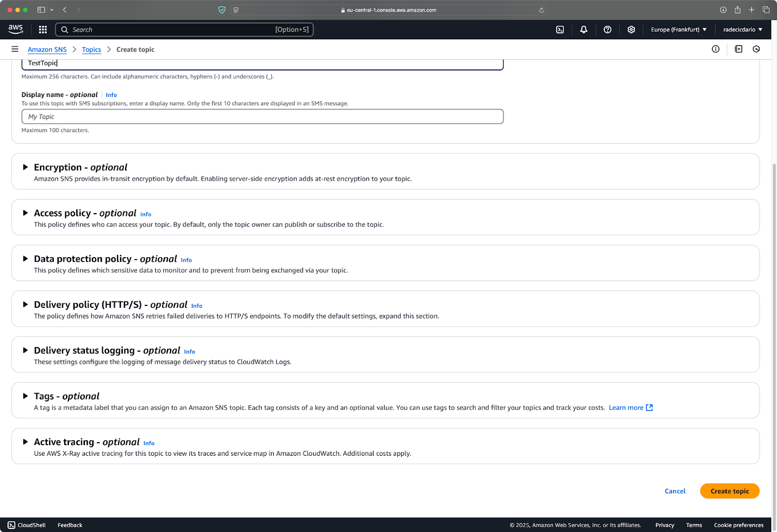This screenshot has height=532, width=777.
Task: Open the Europe (Frankfurt) region dropdown
Action: (x=678, y=30)
